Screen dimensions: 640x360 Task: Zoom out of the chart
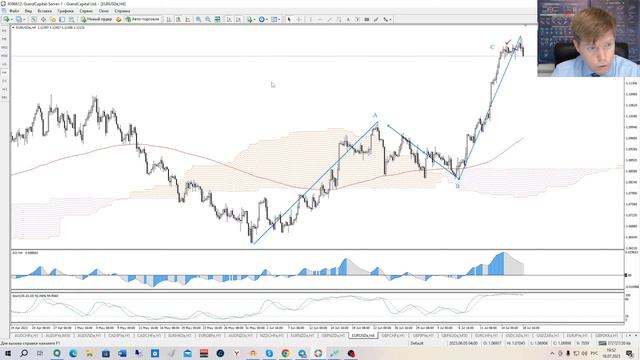[x=208, y=19]
